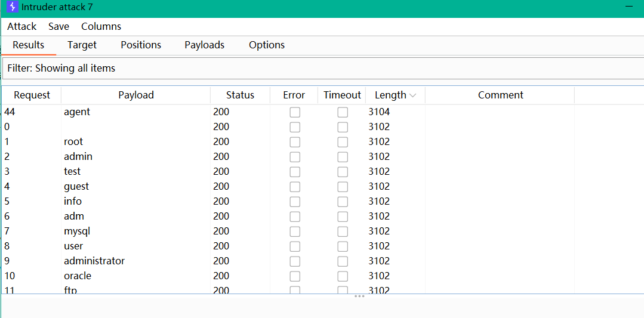Minimize the Intruder attack 7 window
The height and width of the screenshot is (318, 644).
coord(628,7)
